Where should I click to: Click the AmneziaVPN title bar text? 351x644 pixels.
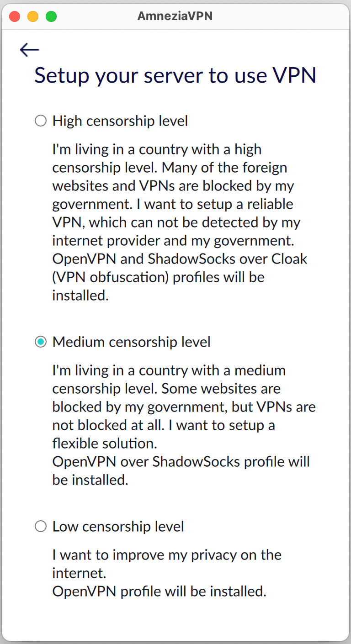[175, 16]
